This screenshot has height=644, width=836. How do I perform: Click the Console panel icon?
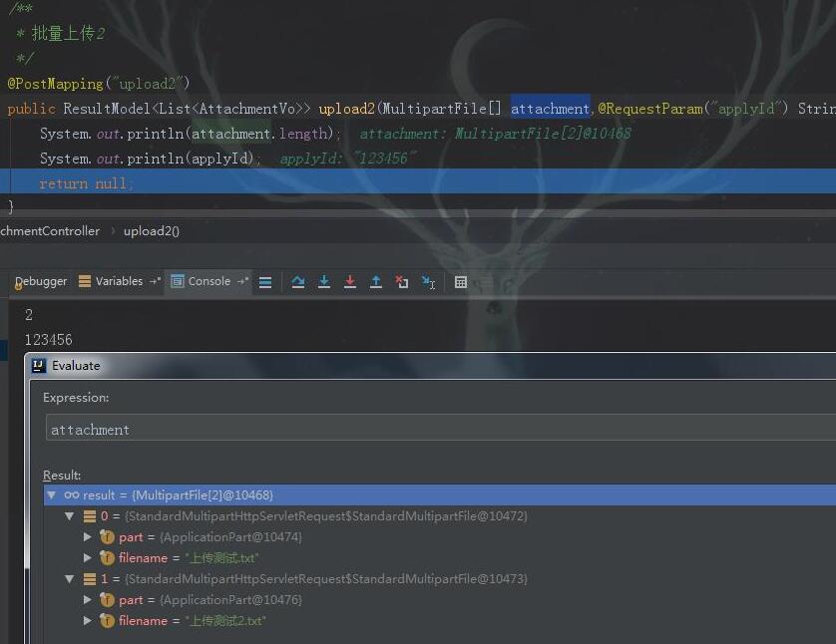tap(177, 281)
